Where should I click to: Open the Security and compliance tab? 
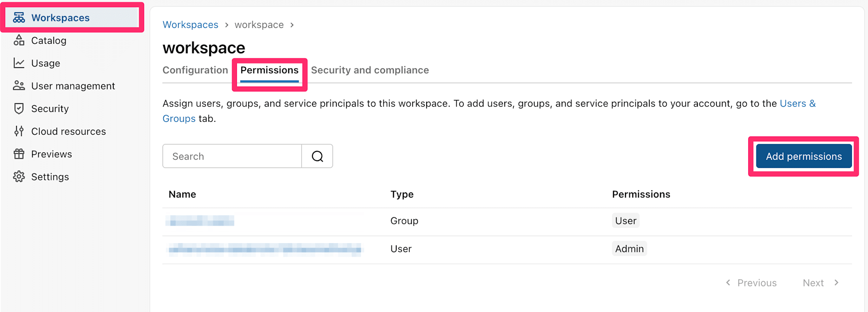point(370,70)
